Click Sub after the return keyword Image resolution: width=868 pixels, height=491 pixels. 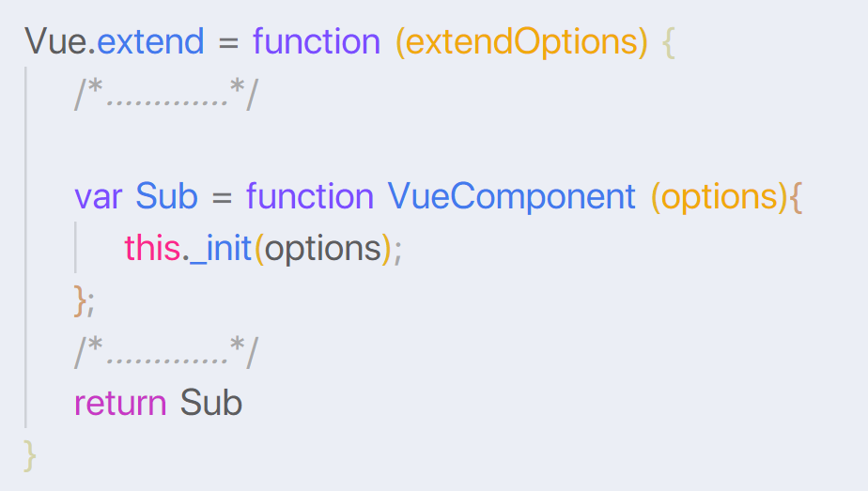click(211, 402)
